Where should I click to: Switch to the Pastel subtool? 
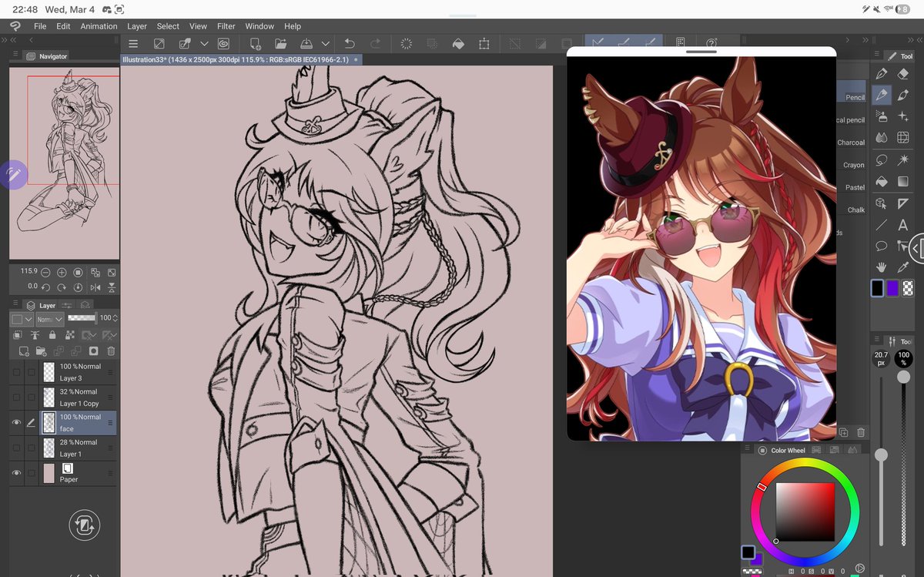coord(855,187)
